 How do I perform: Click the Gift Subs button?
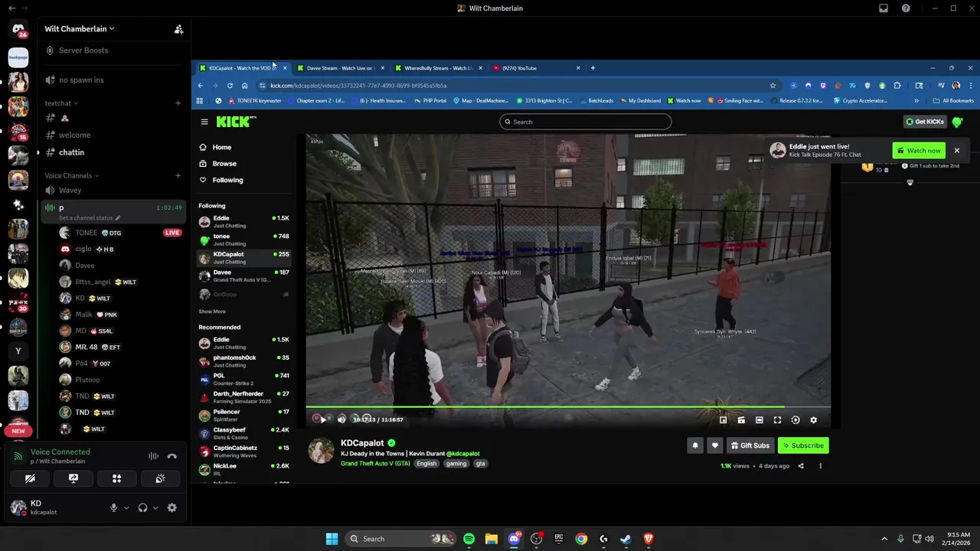coord(750,445)
